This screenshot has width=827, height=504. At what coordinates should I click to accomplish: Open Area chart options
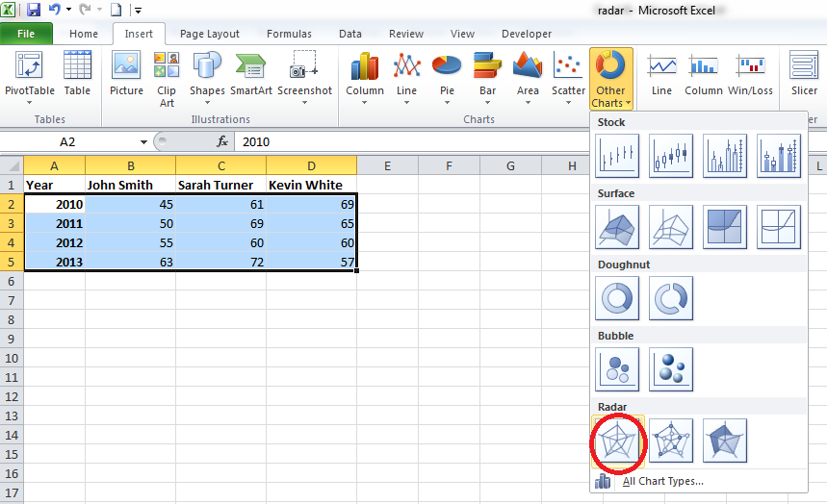(x=528, y=78)
